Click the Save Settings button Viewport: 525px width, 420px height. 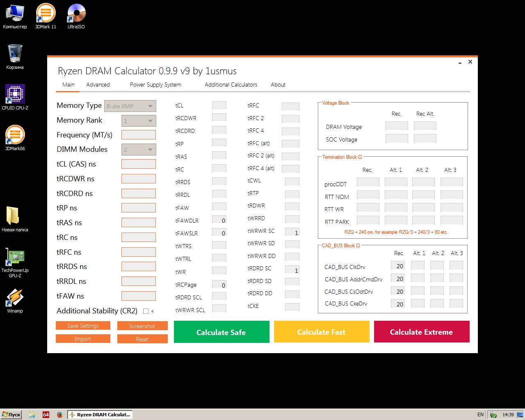click(83, 326)
